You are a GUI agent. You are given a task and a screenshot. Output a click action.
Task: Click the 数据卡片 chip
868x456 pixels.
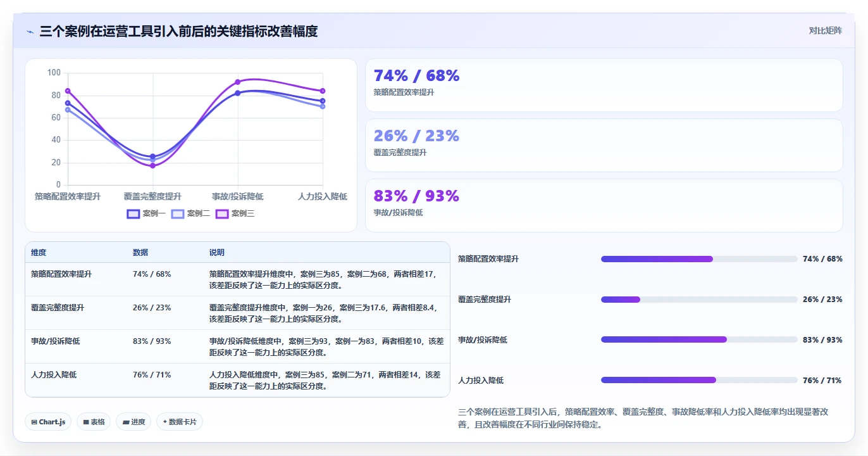pyautogui.click(x=180, y=422)
